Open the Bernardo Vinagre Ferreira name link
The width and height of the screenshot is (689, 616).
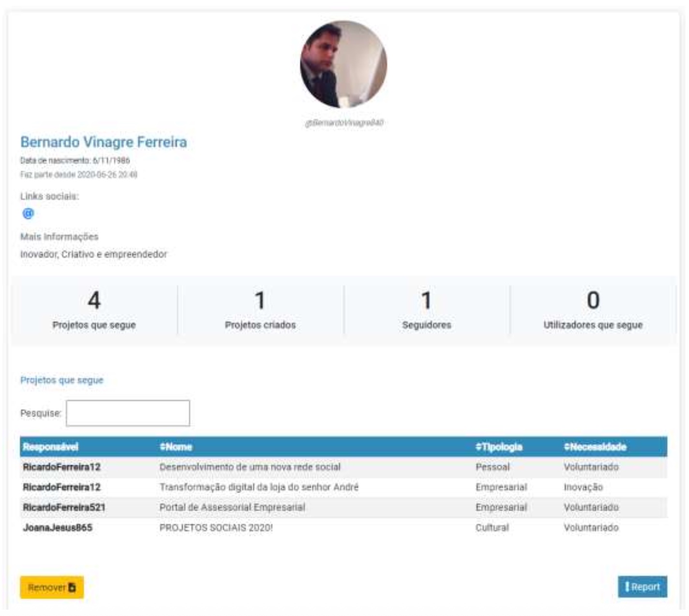tap(104, 142)
